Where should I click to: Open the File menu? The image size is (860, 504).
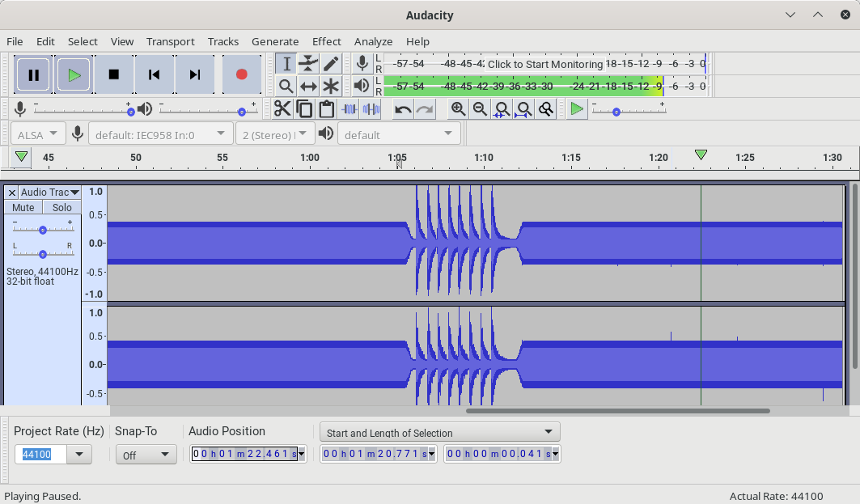pyautogui.click(x=15, y=42)
